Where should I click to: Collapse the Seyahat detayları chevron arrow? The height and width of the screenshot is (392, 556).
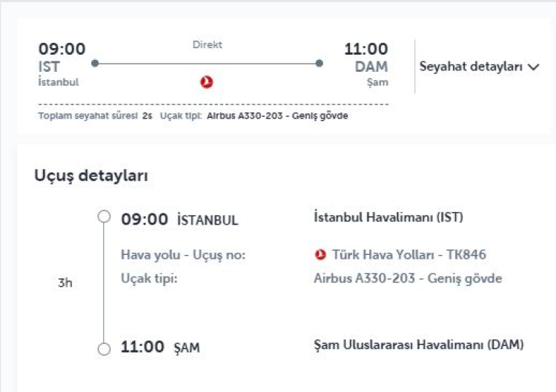pos(535,67)
